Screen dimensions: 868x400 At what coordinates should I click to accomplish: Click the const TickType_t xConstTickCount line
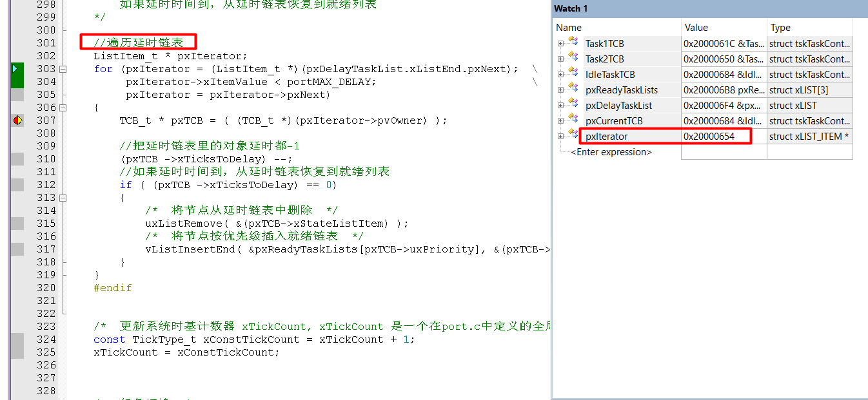[254, 339]
